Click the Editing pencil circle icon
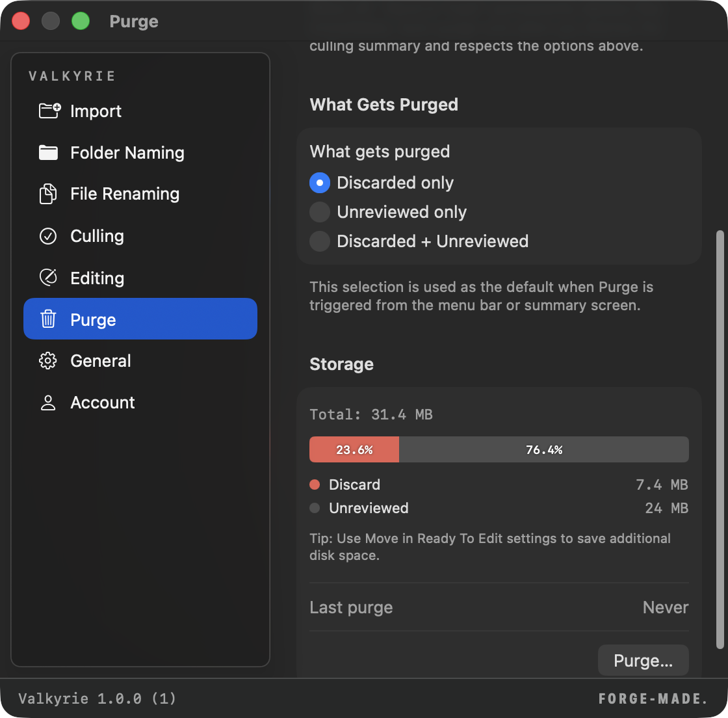Viewport: 728px width, 718px height. point(48,278)
